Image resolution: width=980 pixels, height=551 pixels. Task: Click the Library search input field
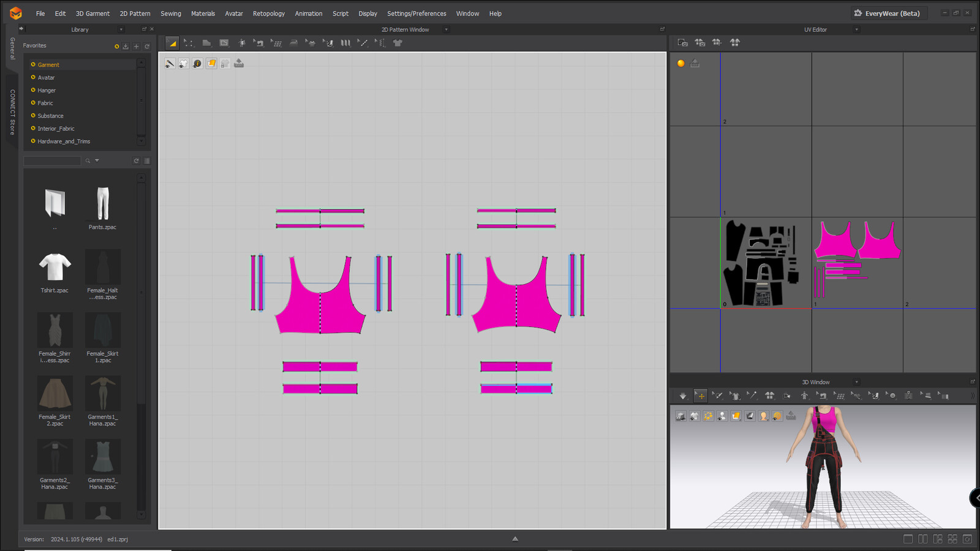point(52,160)
